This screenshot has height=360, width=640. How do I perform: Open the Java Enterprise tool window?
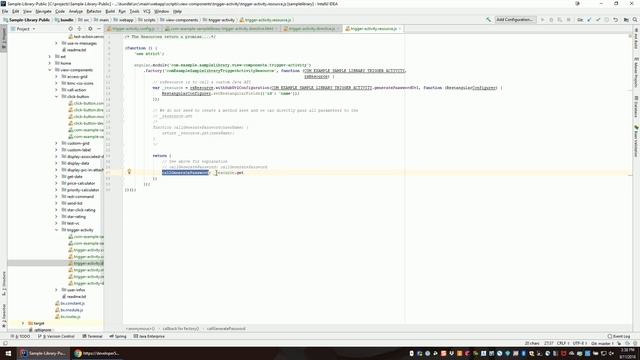(149, 336)
